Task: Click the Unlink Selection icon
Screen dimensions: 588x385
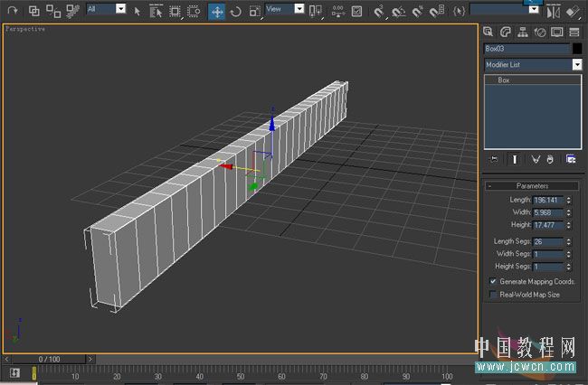Action: point(53,11)
